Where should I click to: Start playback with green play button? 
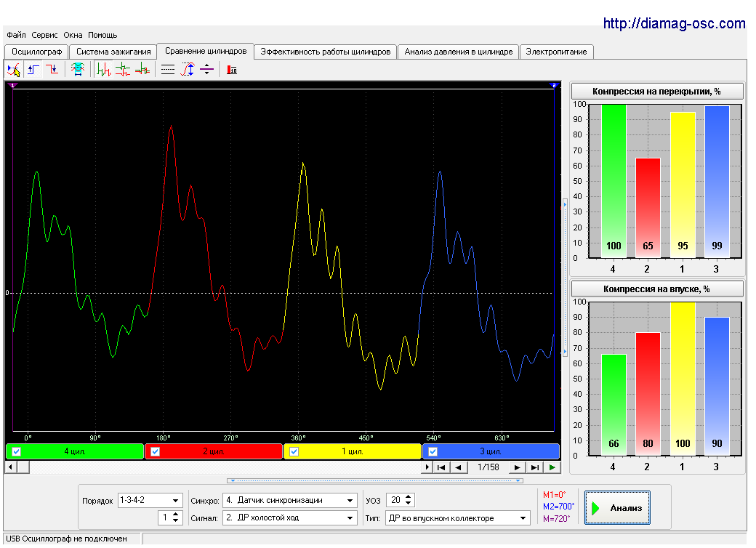pyautogui.click(x=552, y=467)
